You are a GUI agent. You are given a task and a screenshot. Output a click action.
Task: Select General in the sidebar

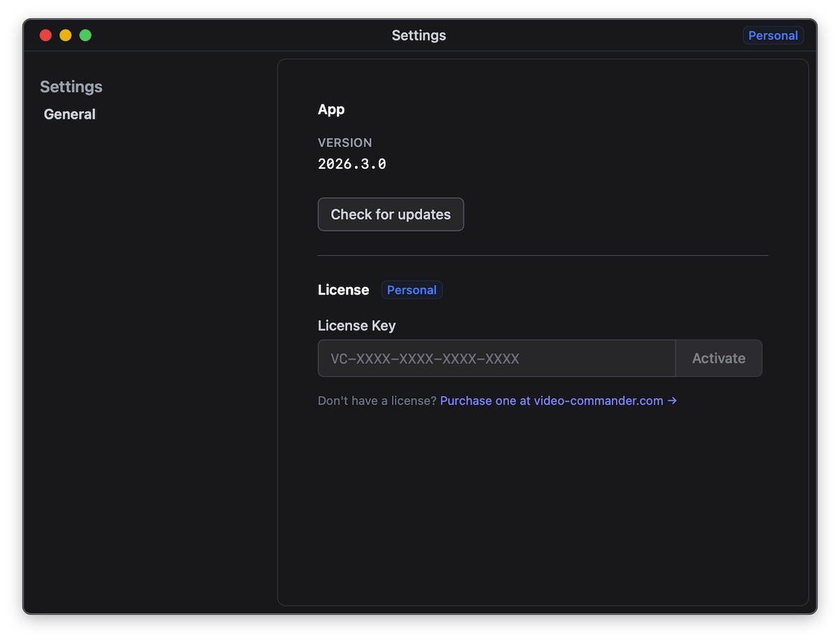point(69,113)
